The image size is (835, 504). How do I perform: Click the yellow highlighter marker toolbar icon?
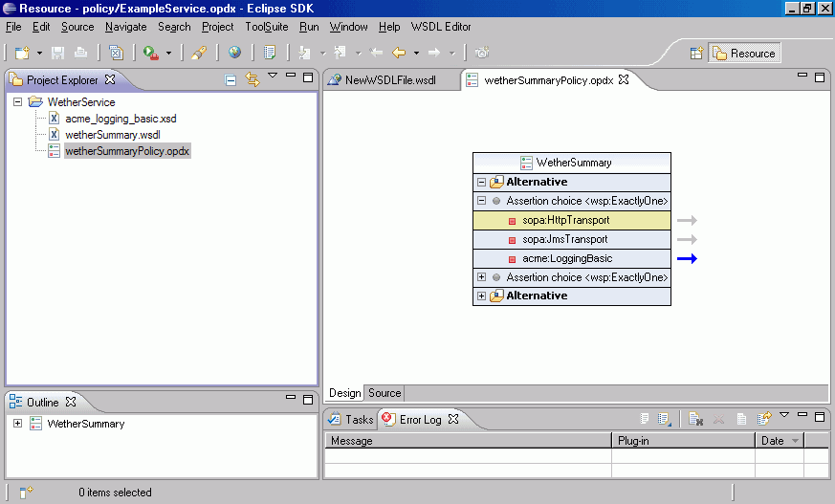click(199, 53)
